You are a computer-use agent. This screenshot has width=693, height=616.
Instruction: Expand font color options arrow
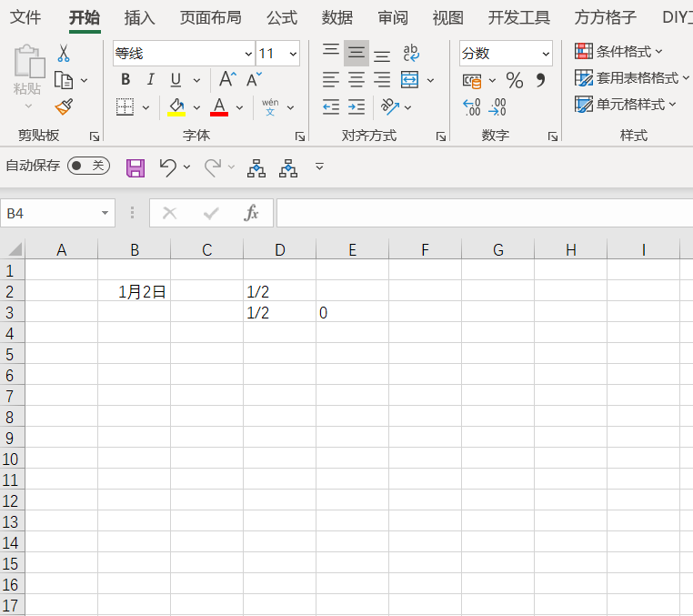(239, 107)
